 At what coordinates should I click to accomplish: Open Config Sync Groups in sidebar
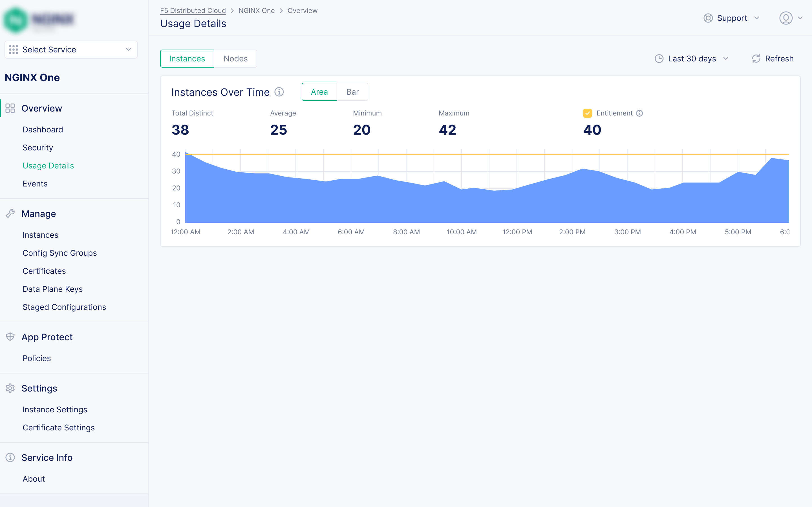[x=59, y=253]
